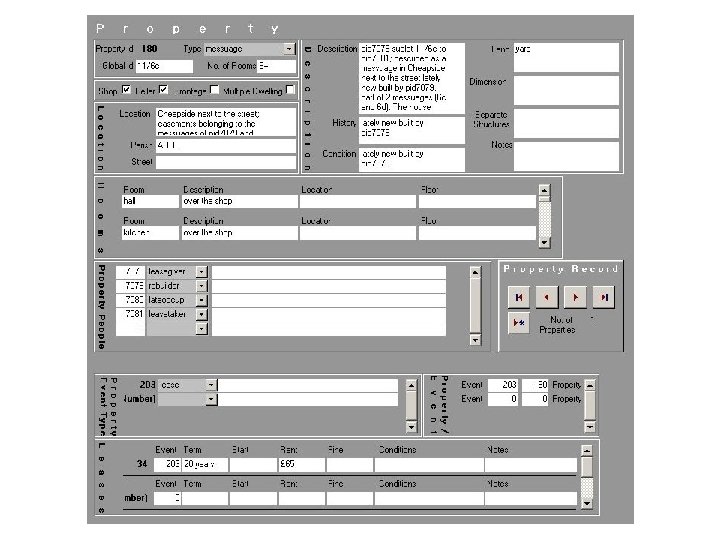The image size is (720, 540).
Task: Open the Type dropdown showing messuage
Action: tap(289, 49)
